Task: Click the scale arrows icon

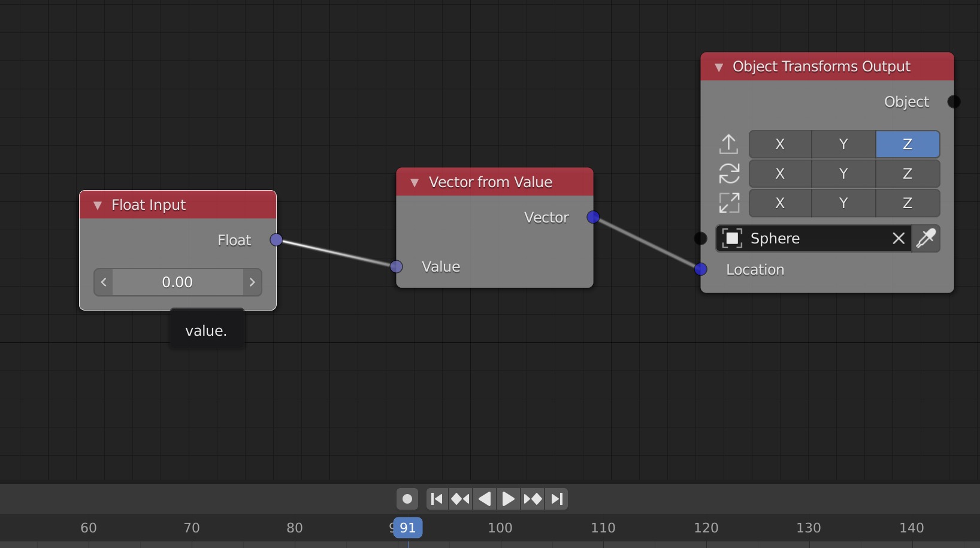Action: [729, 203]
